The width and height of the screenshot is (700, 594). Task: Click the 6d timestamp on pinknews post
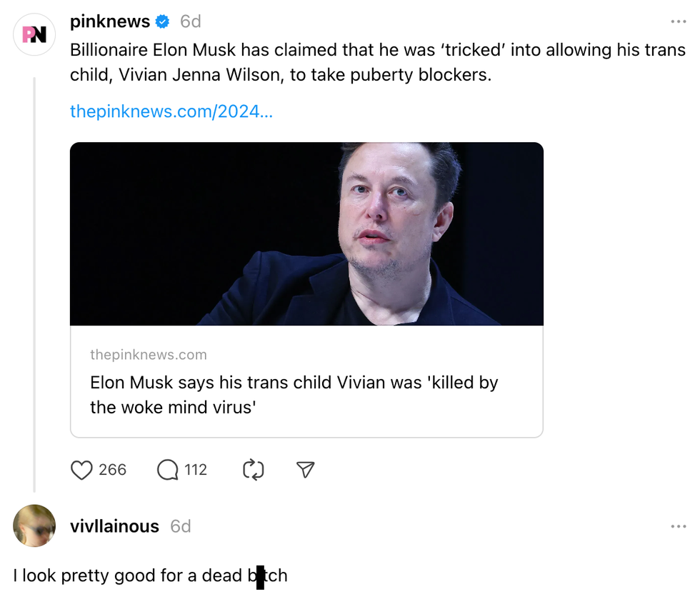click(191, 22)
